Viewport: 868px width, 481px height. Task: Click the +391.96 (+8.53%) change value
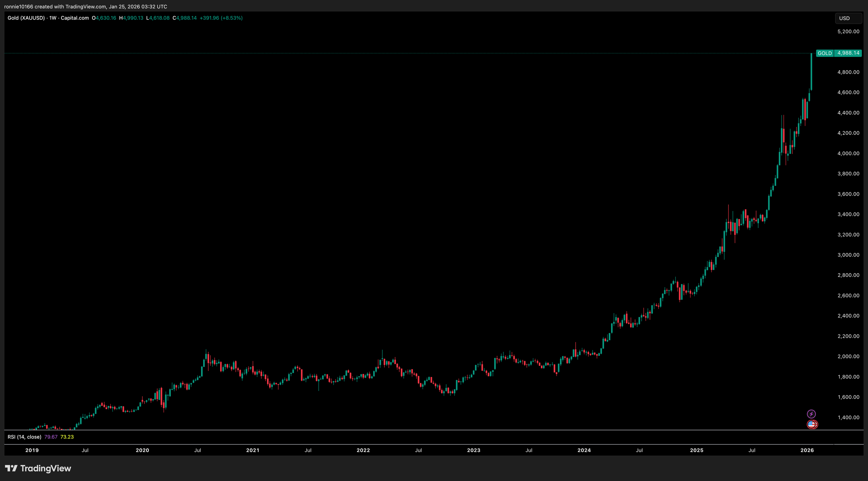221,18
